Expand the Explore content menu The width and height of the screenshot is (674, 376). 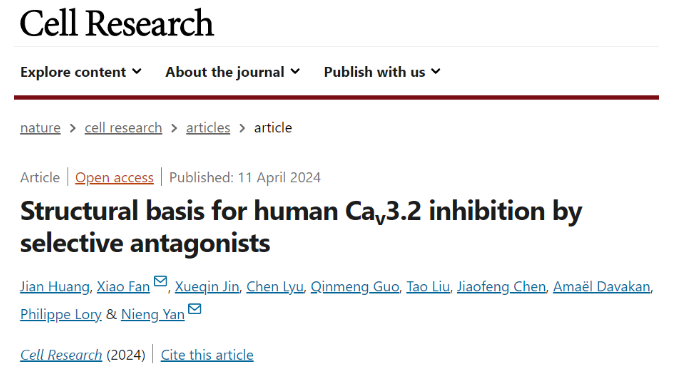click(81, 72)
